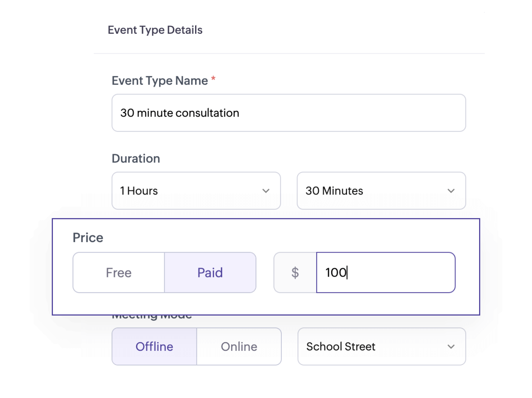Viewport: 532px width, 398px height.
Task: Click the Duration label
Action: click(136, 159)
